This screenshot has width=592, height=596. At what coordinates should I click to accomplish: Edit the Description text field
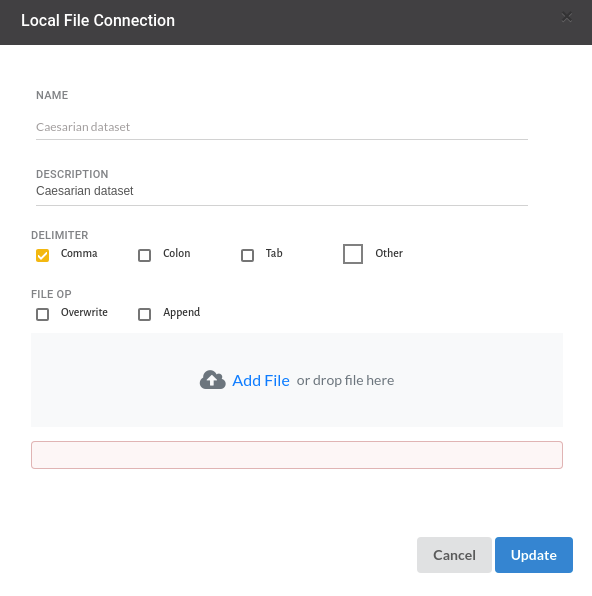click(282, 191)
